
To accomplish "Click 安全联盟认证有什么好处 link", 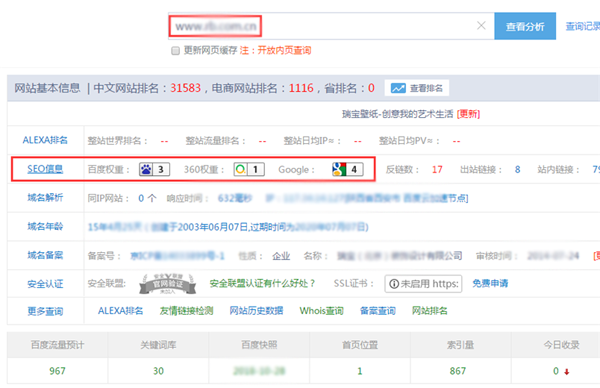I will point(262,284).
